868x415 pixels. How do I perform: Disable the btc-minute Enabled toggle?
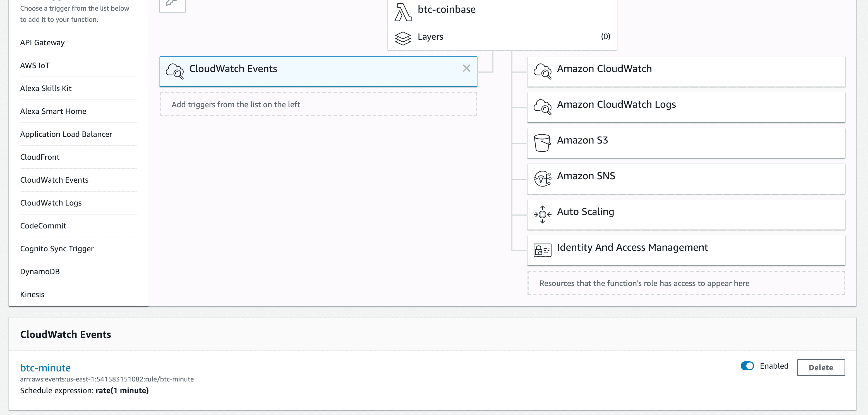(747, 366)
